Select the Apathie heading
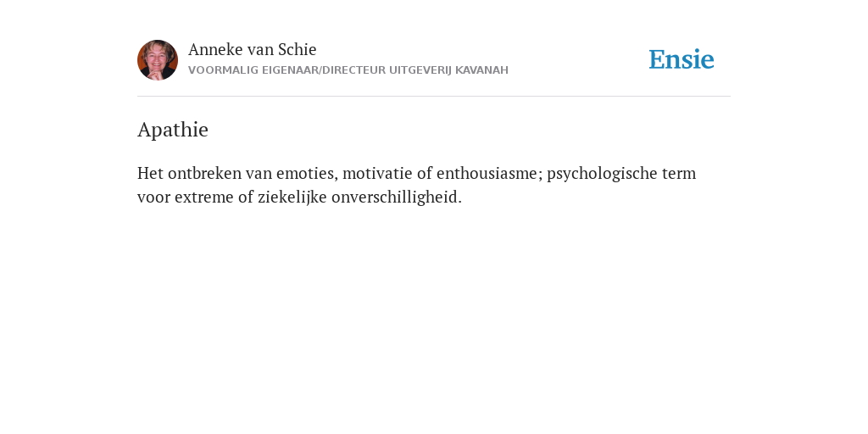The width and height of the screenshot is (868, 434). pos(173,130)
